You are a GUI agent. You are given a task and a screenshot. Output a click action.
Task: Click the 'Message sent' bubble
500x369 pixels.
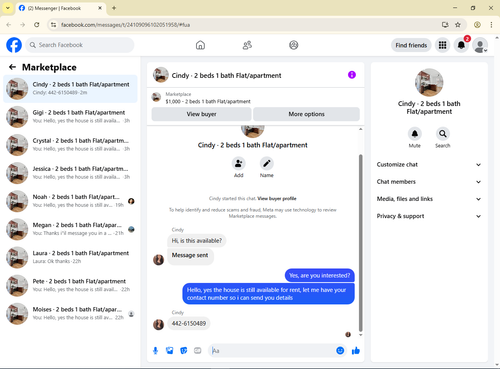point(190,256)
